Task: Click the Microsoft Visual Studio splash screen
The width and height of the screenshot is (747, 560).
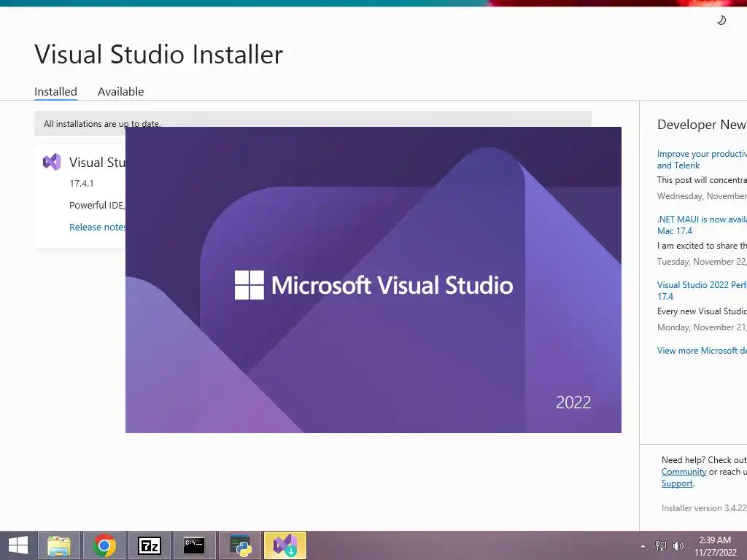Action: pyautogui.click(x=373, y=280)
